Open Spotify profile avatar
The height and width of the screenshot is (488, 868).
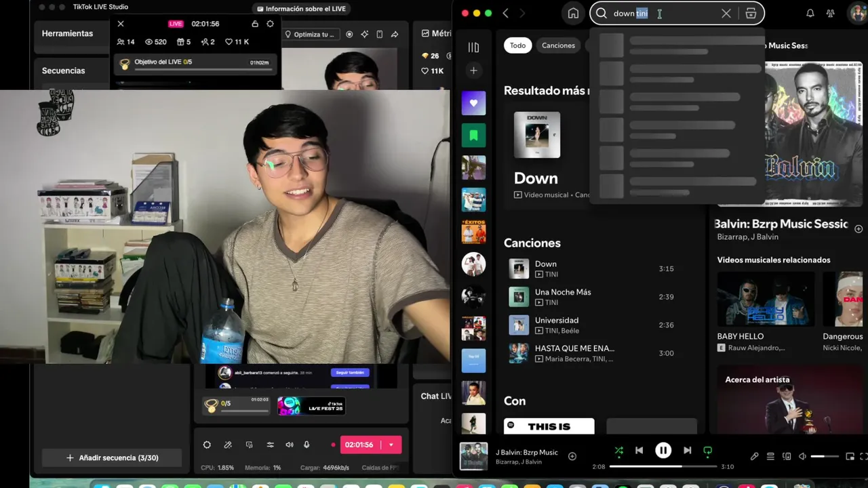point(857,14)
